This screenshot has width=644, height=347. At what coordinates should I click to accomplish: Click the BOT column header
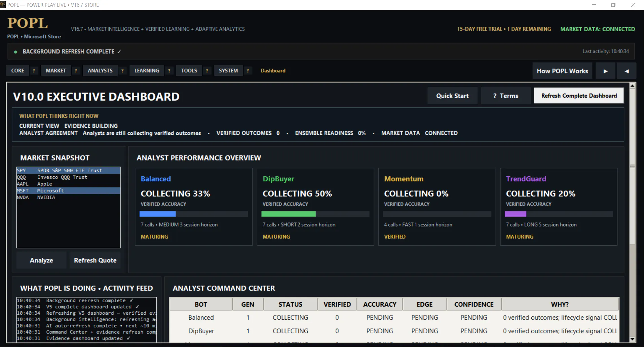(x=201, y=304)
